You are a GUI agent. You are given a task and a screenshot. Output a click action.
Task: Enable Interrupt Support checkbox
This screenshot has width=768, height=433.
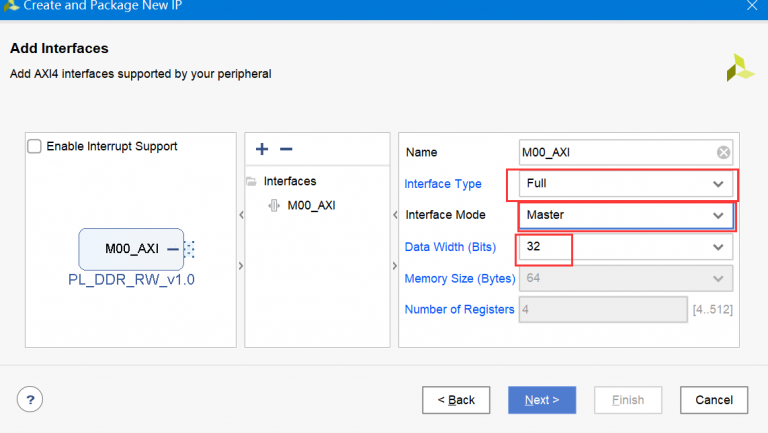[35, 147]
